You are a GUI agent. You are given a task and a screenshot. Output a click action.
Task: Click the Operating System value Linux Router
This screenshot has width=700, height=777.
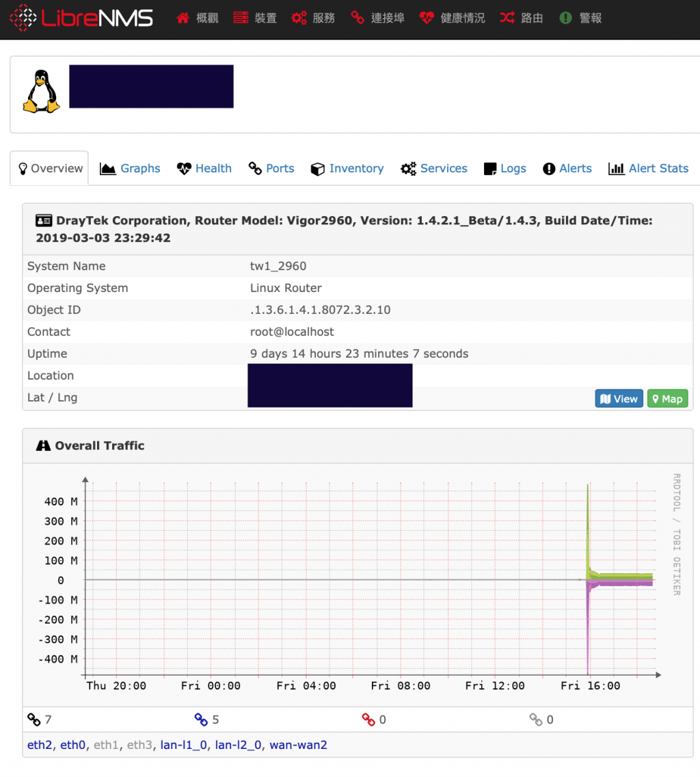point(286,288)
